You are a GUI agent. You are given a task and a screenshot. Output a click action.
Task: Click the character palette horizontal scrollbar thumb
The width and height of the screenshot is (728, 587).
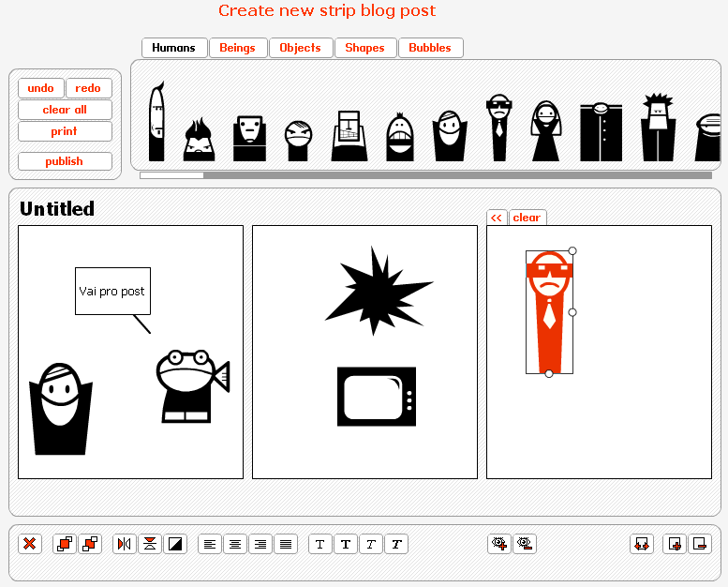coord(171,175)
